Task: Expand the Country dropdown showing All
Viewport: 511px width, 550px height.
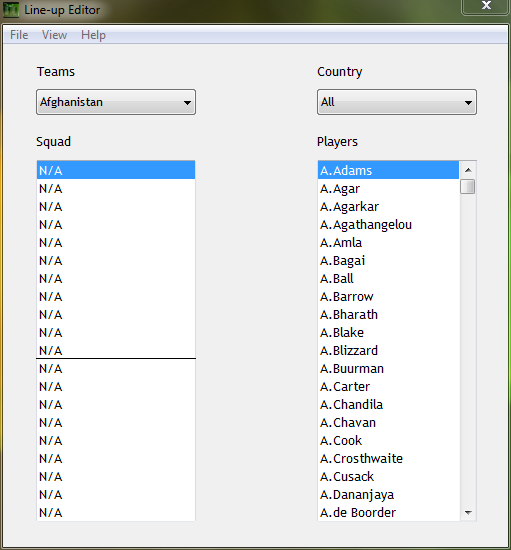Action: point(397,102)
